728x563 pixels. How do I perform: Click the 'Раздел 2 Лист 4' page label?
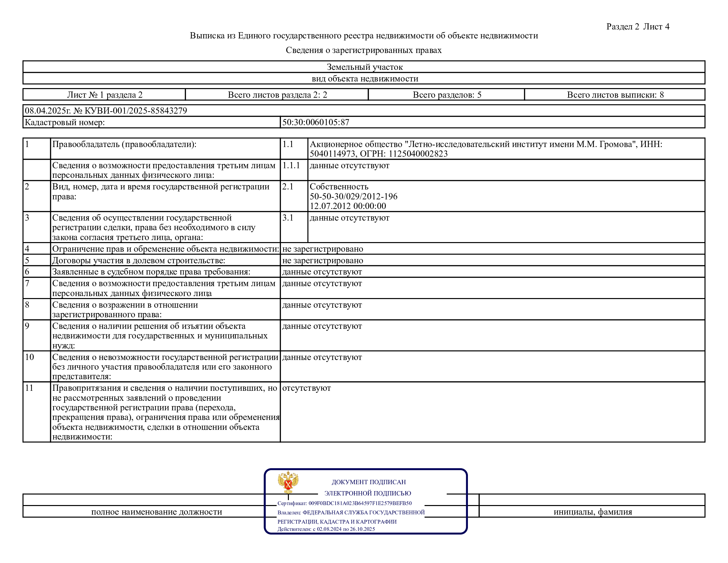(x=637, y=27)
